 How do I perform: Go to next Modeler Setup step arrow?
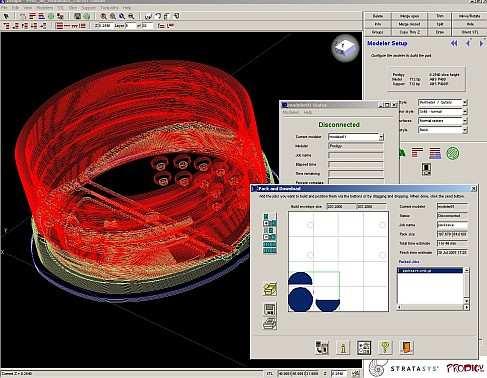[481, 43]
